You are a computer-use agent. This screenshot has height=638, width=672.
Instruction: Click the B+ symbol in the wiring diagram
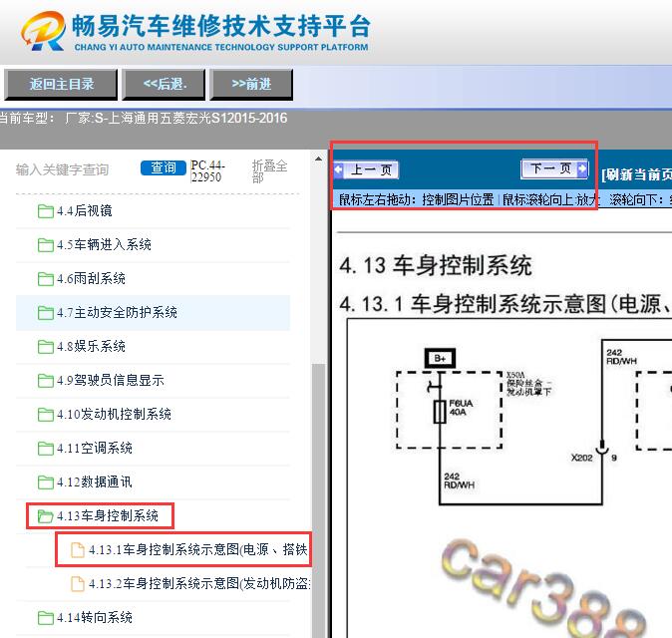[440, 358]
